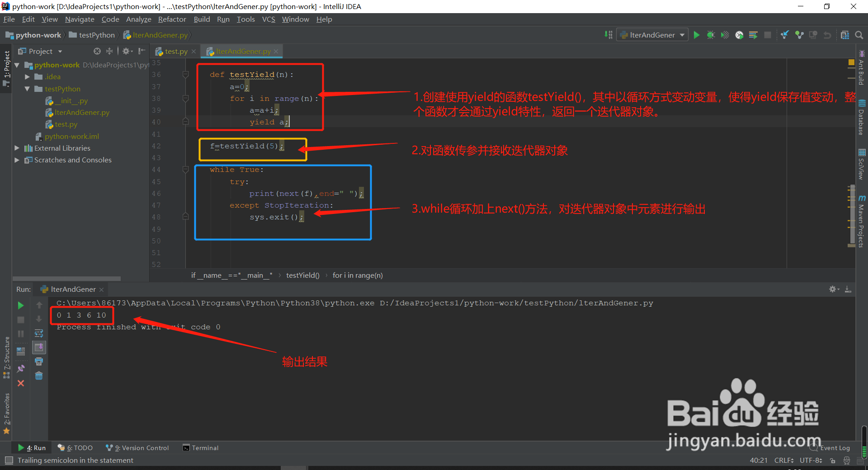
Task: Run IterAndGener with the green play button in the toolbar
Action: click(x=697, y=35)
